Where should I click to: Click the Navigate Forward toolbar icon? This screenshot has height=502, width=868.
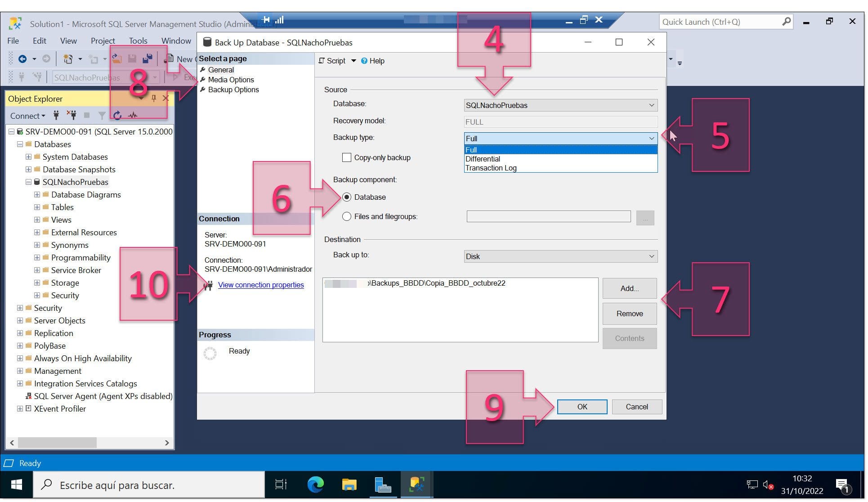(46, 59)
